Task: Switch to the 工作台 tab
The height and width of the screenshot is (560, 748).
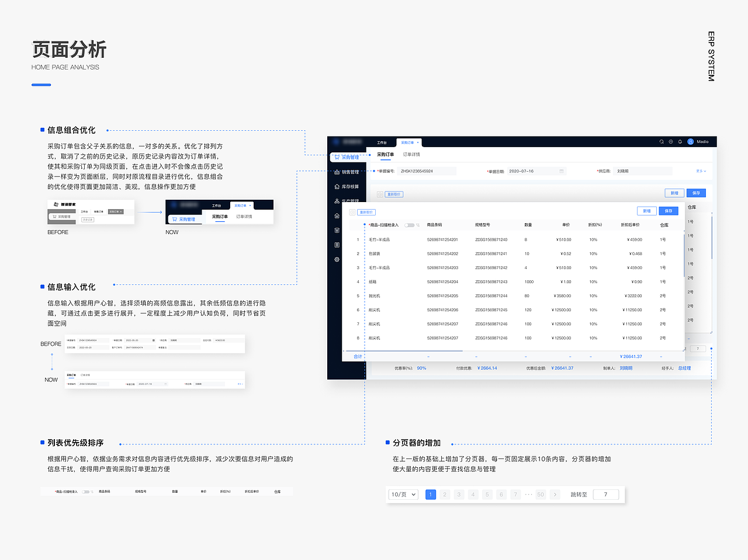Action: (x=381, y=141)
